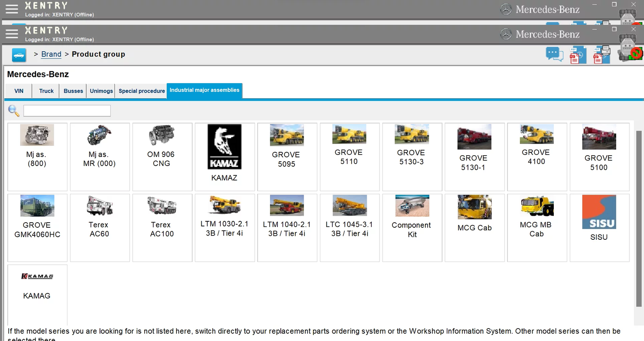644x341 pixels.
Task: Switch to the Truck tab
Action: point(46,91)
